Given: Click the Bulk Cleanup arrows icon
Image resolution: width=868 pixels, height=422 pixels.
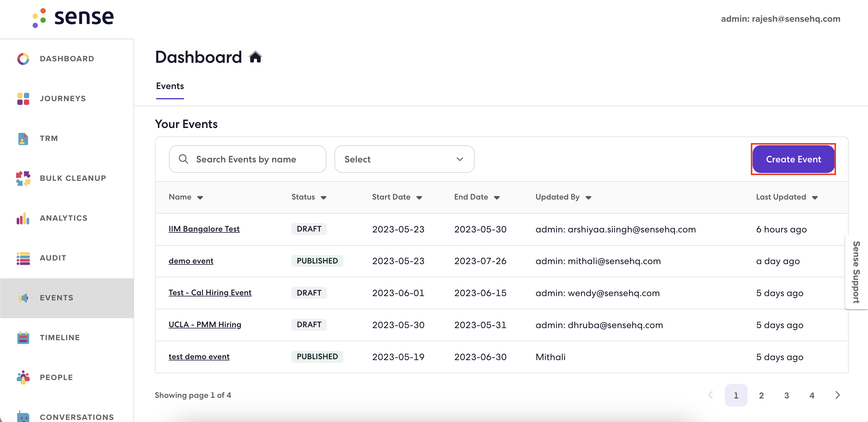Looking at the screenshot, I should click(23, 178).
